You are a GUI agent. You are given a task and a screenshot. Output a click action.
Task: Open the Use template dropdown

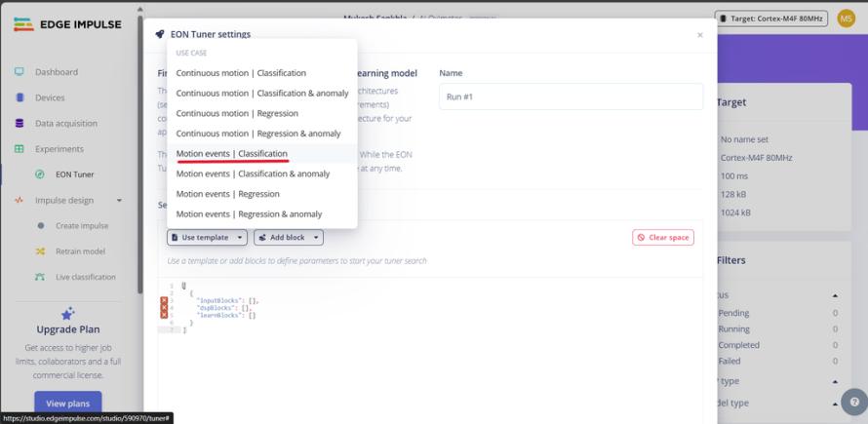207,238
